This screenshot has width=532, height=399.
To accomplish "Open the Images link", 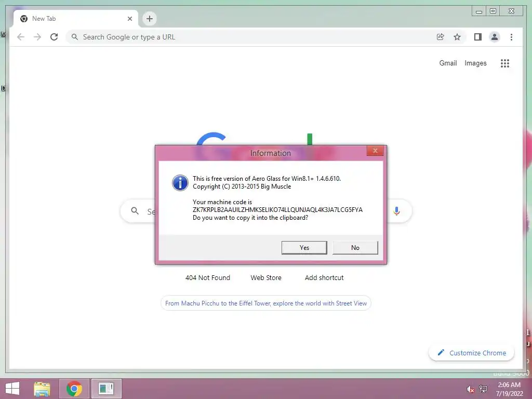I will 475,63.
